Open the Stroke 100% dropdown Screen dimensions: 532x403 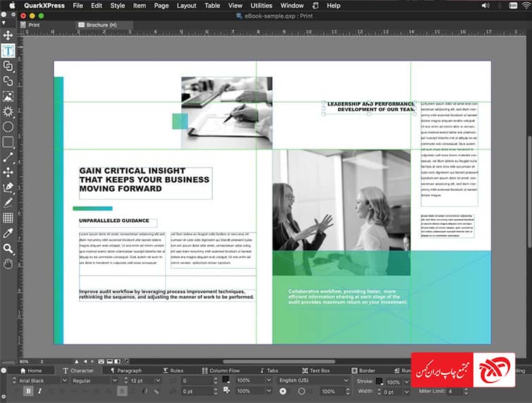406,382
